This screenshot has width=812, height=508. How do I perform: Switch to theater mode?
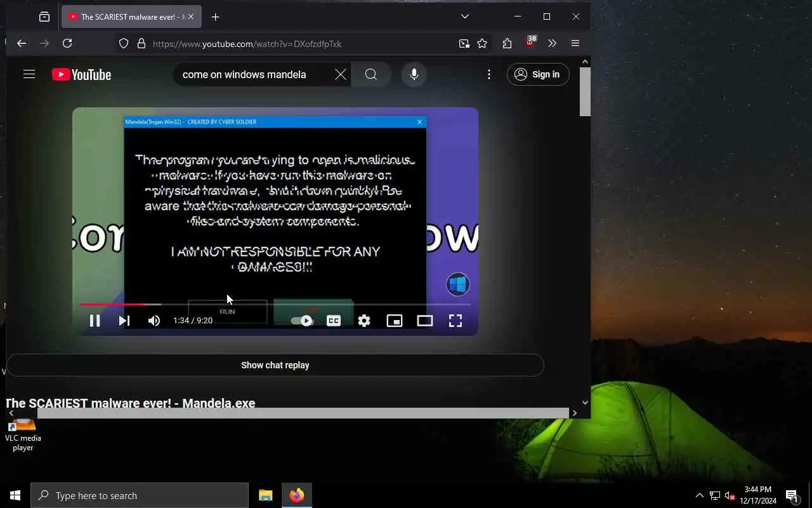point(425,321)
